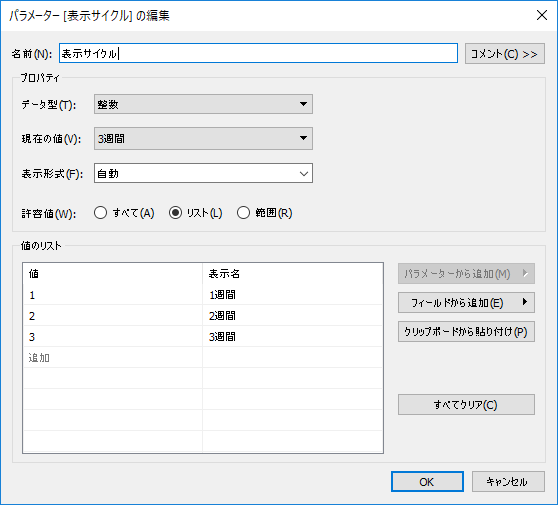
Task: Select the 2週間 display name cell
Action: 293,316
